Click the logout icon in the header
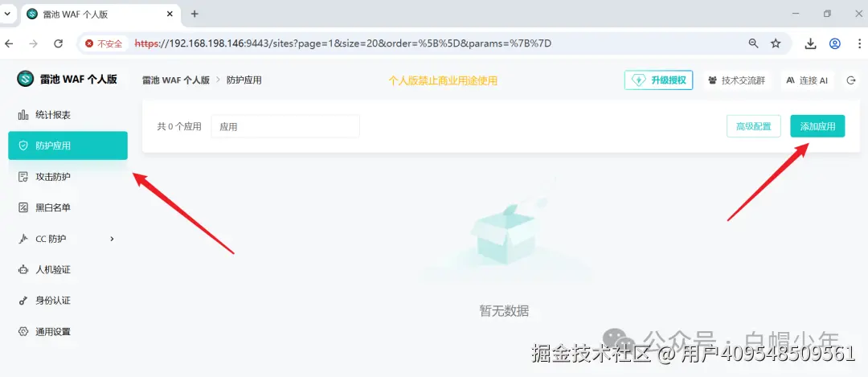Screen dimensions: 868x377 point(851,80)
